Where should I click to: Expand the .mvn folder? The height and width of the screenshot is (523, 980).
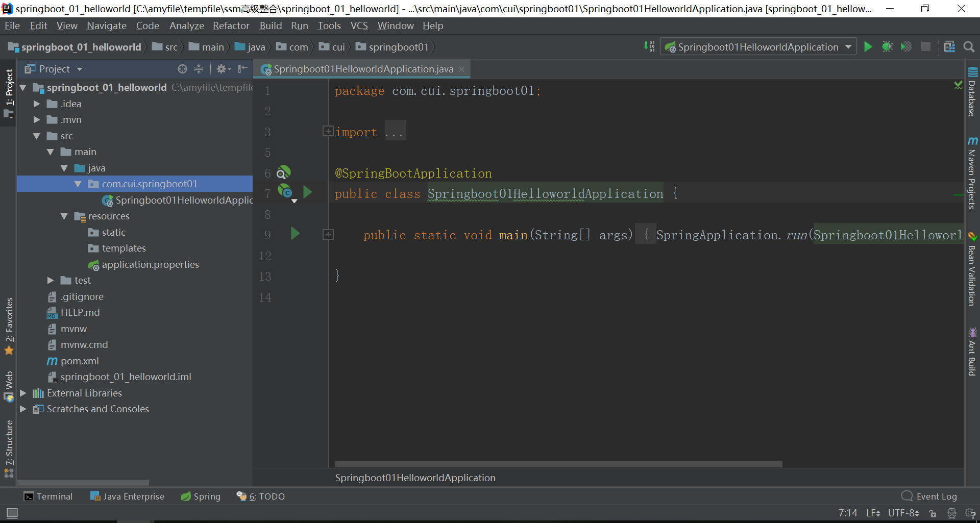point(37,120)
